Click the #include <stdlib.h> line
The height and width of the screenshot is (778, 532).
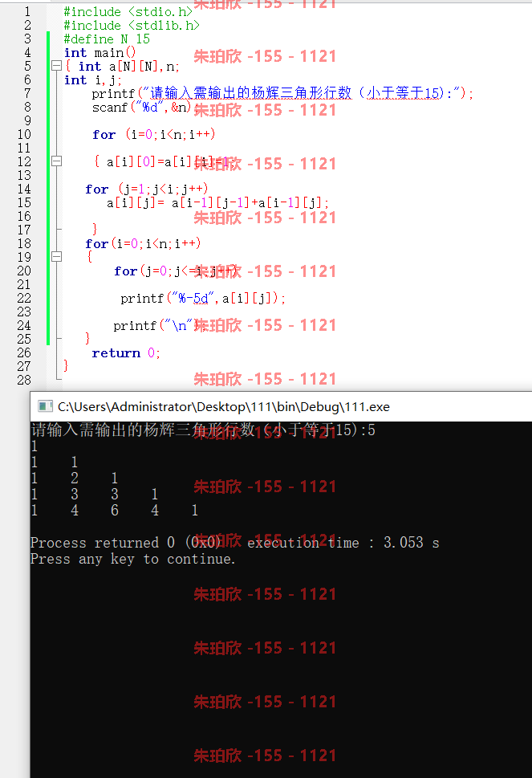click(x=132, y=26)
